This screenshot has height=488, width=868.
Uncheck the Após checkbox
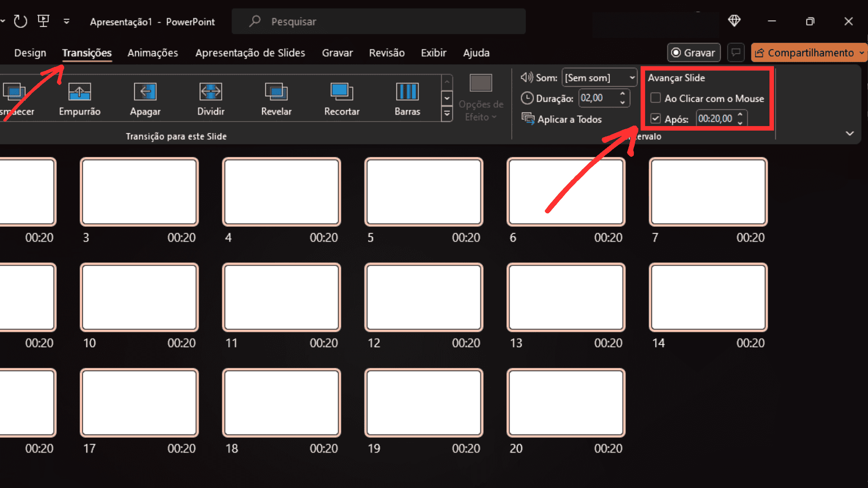(x=656, y=118)
